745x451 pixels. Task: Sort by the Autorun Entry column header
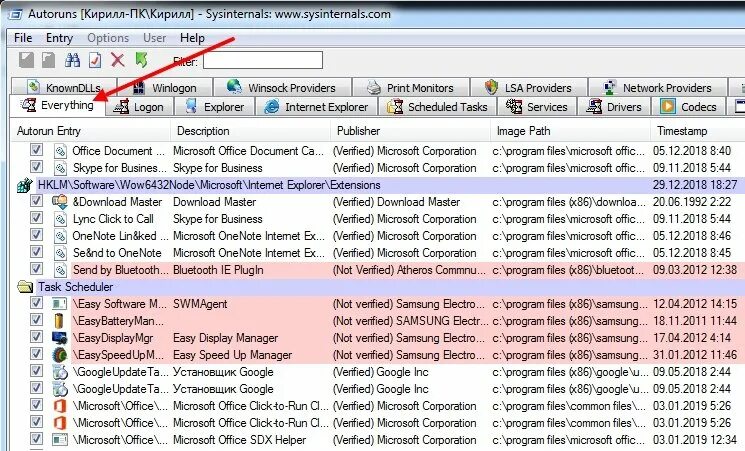click(x=90, y=131)
